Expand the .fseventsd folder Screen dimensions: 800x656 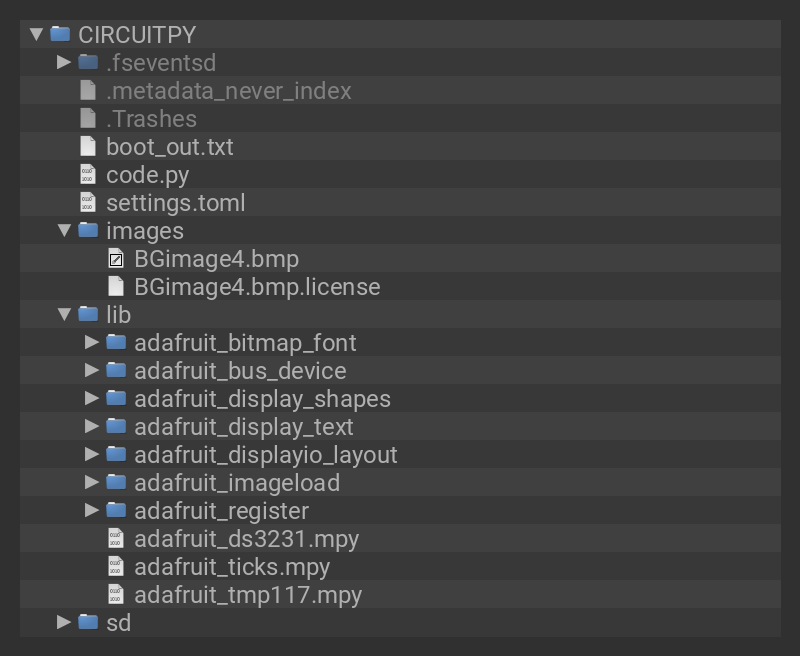pos(64,62)
